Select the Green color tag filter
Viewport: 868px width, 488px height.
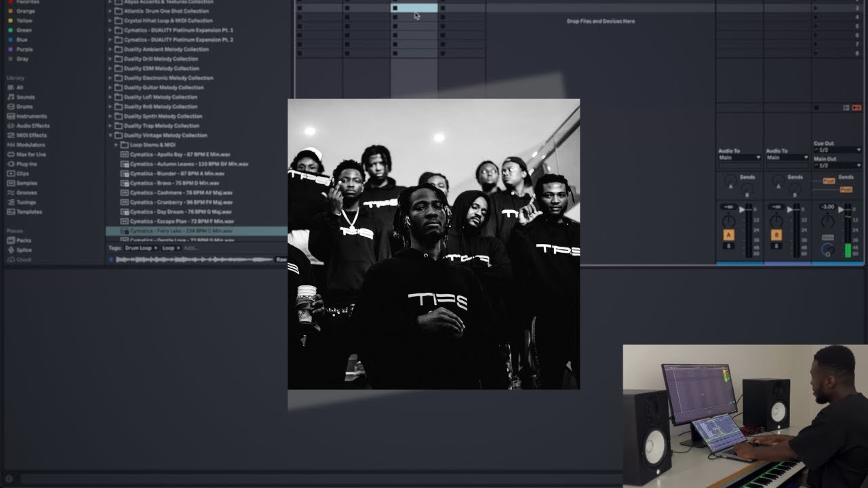pyautogui.click(x=20, y=30)
